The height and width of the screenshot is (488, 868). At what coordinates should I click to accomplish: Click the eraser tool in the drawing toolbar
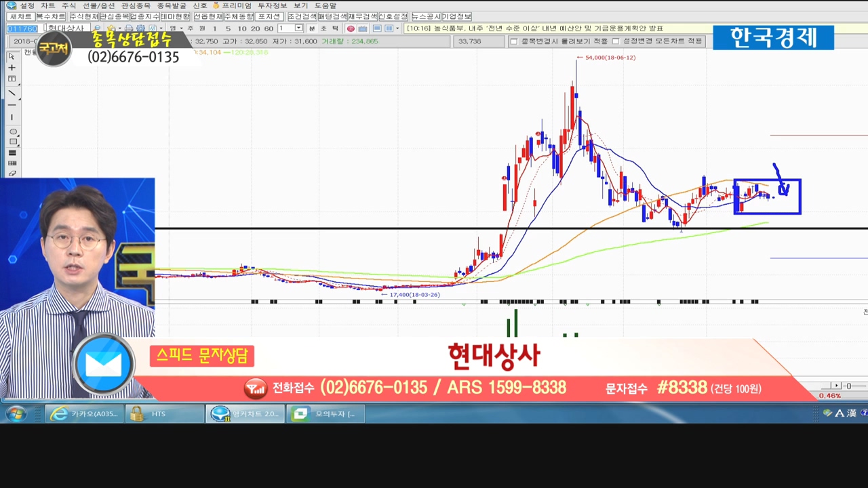pos(12,174)
